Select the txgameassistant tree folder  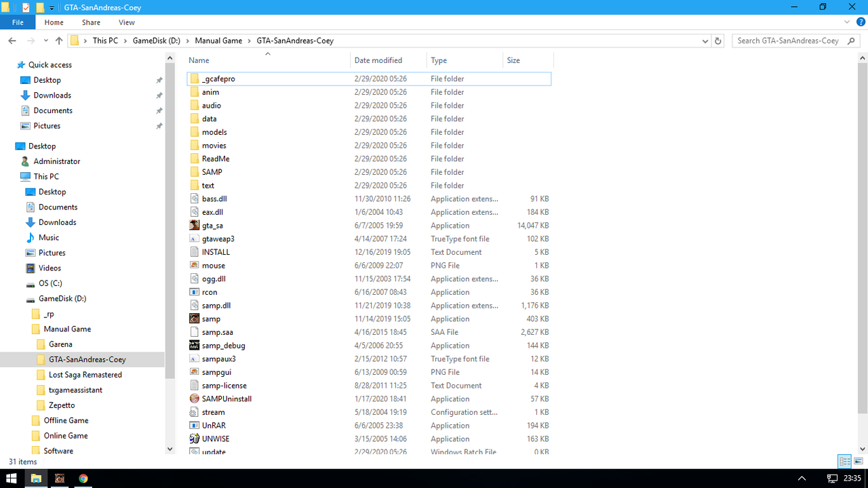(x=76, y=390)
